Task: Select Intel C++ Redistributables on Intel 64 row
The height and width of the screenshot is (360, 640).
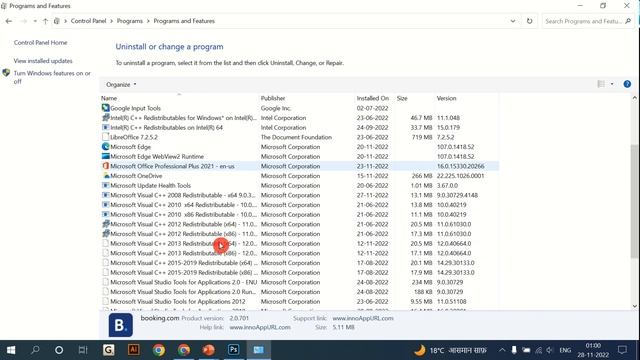Action: pos(300,127)
